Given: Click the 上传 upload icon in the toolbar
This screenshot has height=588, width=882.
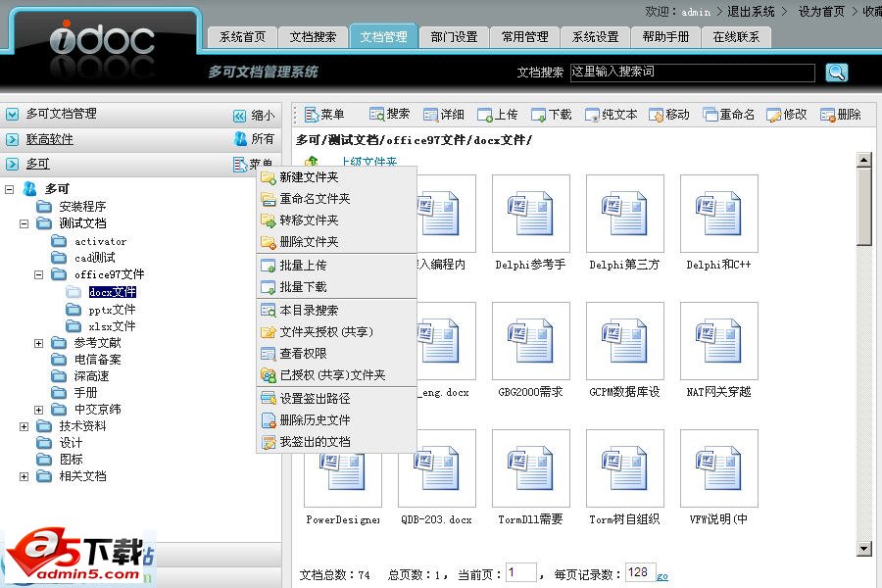Looking at the screenshot, I should coord(487,114).
